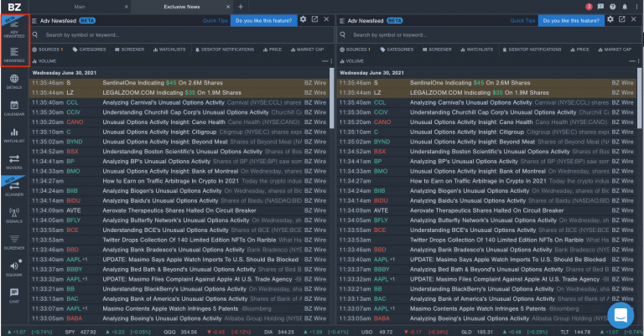Screen dimensions: 644x336
Task: Open the Details sidebar tool
Action: point(14,81)
